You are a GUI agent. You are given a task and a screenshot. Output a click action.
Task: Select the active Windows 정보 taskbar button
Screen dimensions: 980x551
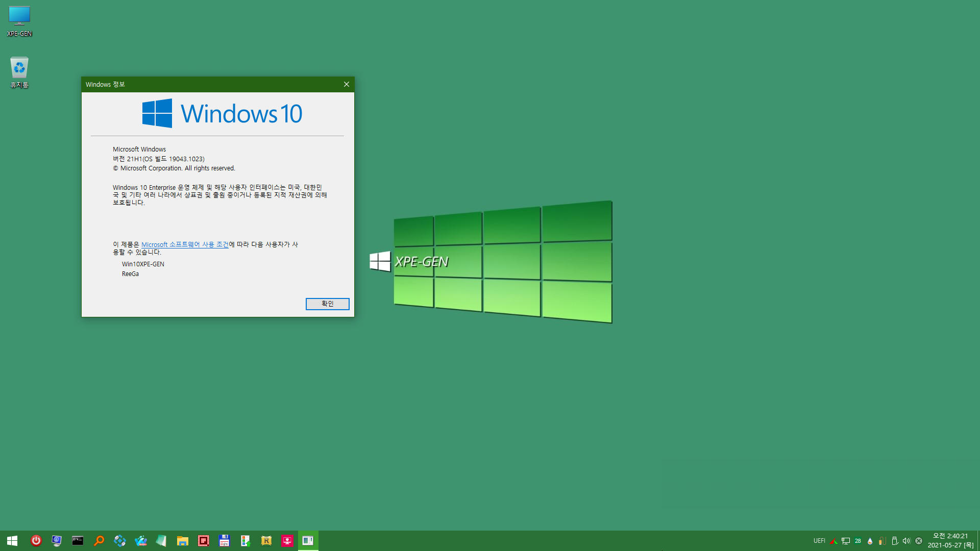308,541
